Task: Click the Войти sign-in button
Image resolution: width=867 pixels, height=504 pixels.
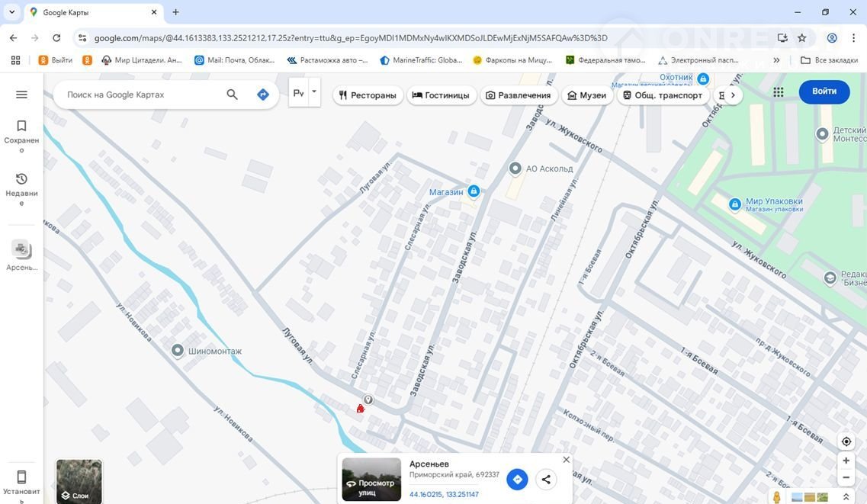Action: 824,91
